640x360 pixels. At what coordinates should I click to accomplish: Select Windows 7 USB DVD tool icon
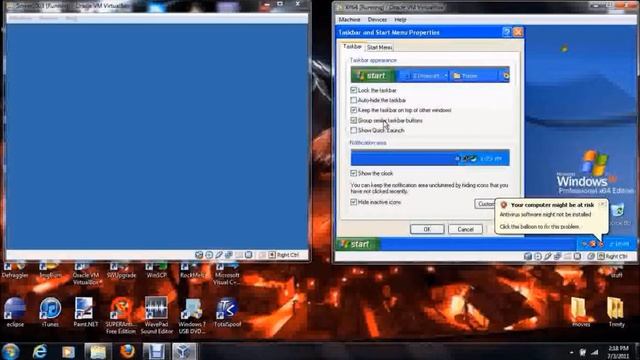coord(192,316)
